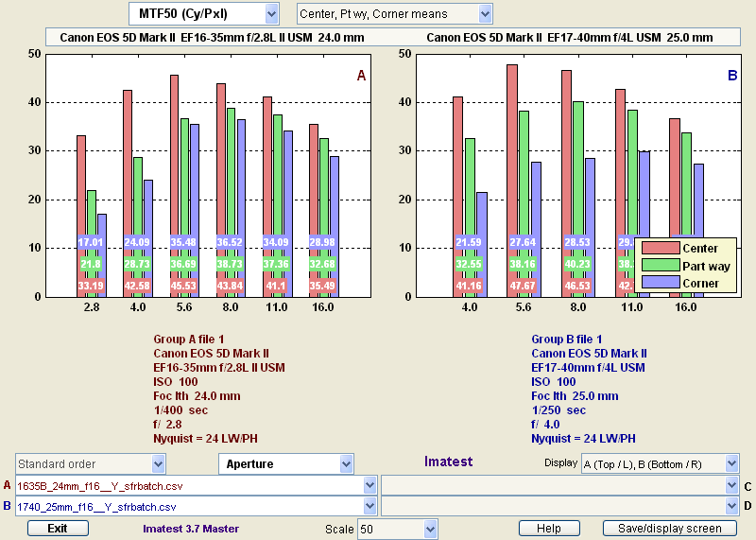The height and width of the screenshot is (540, 756).
Task: Click value 46.53 in chart B
Action: pos(577,286)
